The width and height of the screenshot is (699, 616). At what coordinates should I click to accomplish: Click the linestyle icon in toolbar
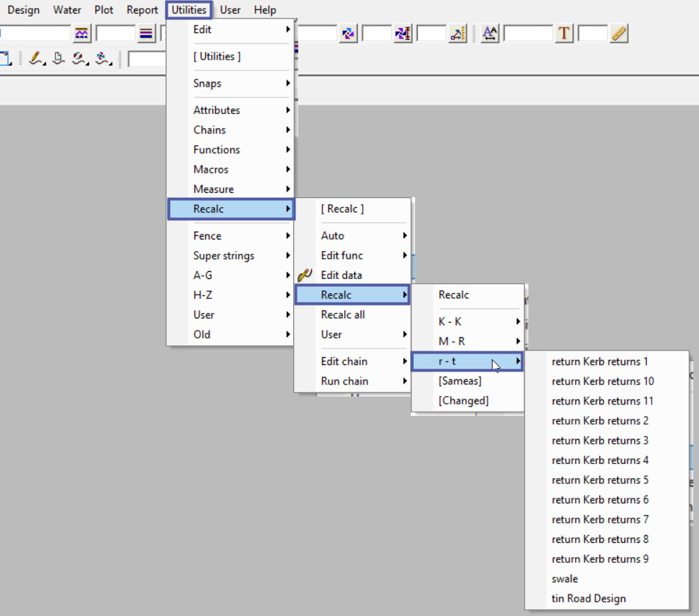[x=81, y=34]
